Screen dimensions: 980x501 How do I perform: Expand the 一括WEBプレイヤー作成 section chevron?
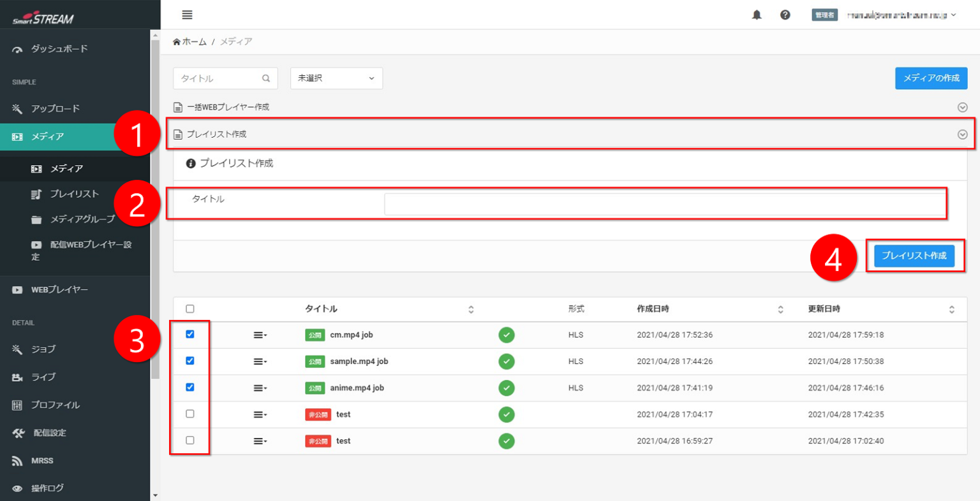(962, 108)
